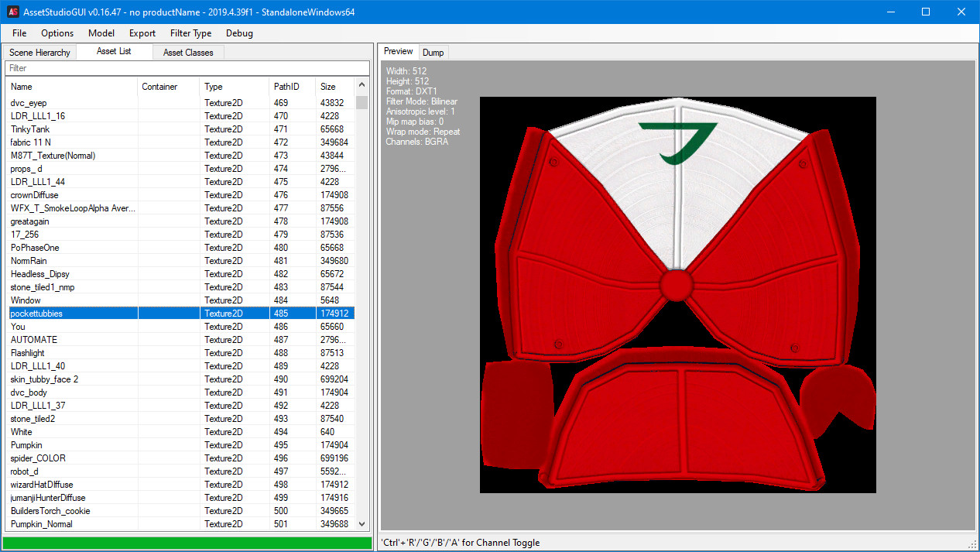Open the Dump tab in preview pane
980x552 pixels.
pos(433,52)
